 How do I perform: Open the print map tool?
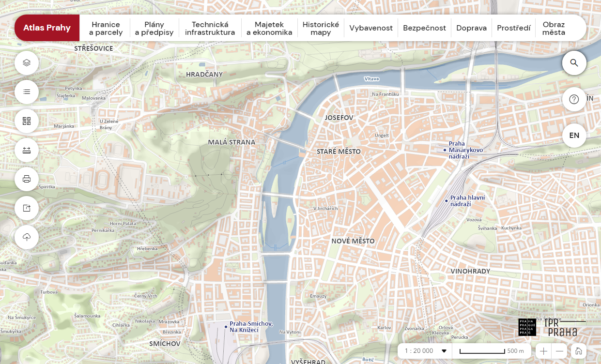pyautogui.click(x=27, y=179)
